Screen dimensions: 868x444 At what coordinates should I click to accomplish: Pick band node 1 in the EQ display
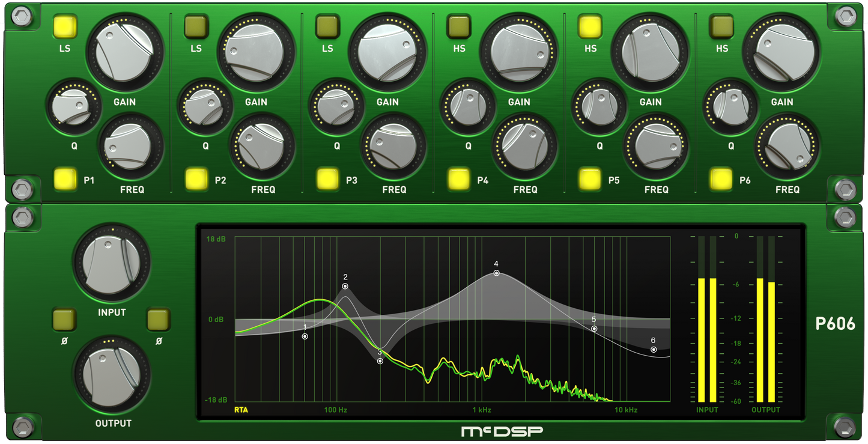pos(305,336)
